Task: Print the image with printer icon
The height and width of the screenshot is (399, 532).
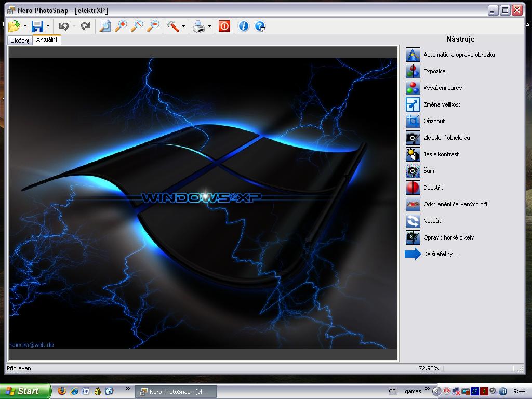Action: click(x=199, y=26)
